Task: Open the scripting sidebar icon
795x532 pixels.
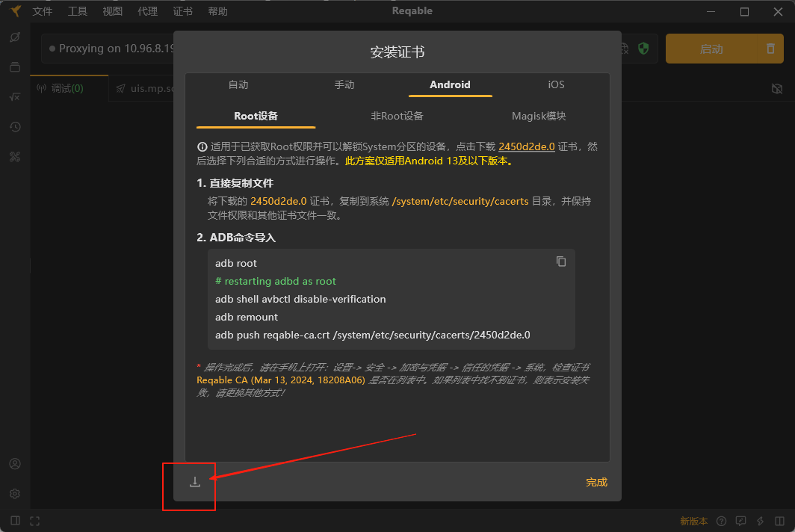Action: point(15,97)
